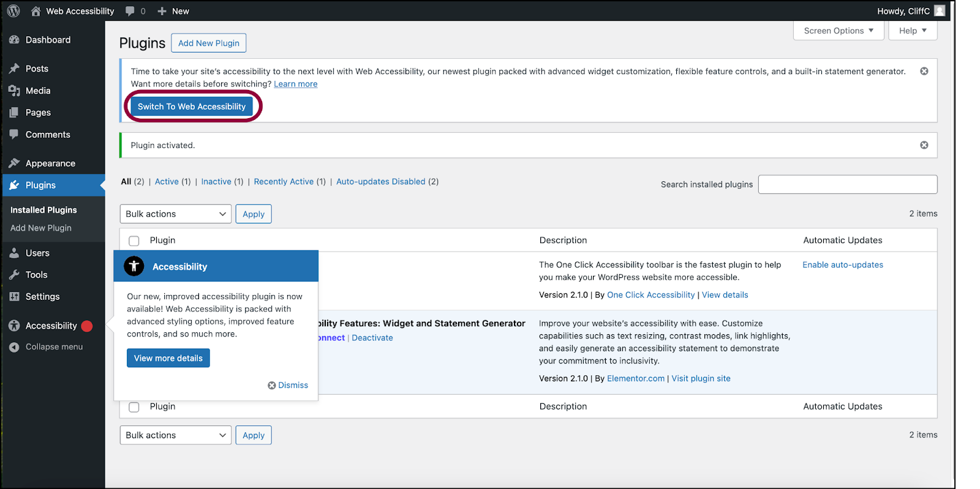Open Visit plugin site link
The image size is (980, 489).
click(701, 379)
